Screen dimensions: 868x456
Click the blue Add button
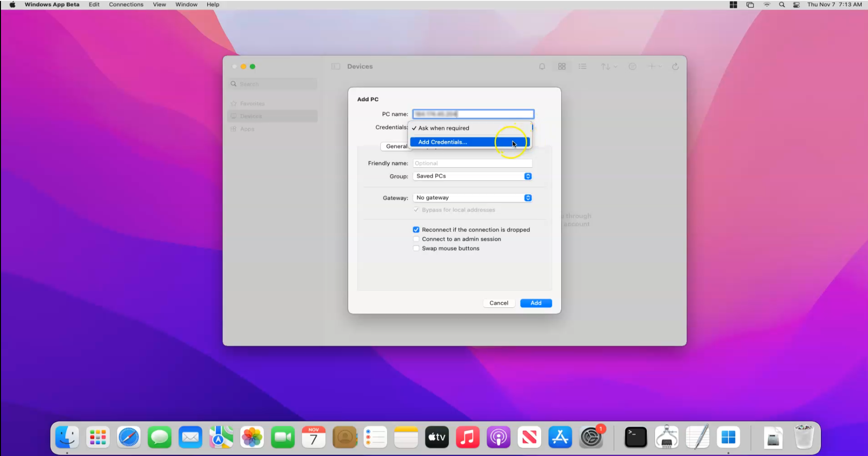536,303
